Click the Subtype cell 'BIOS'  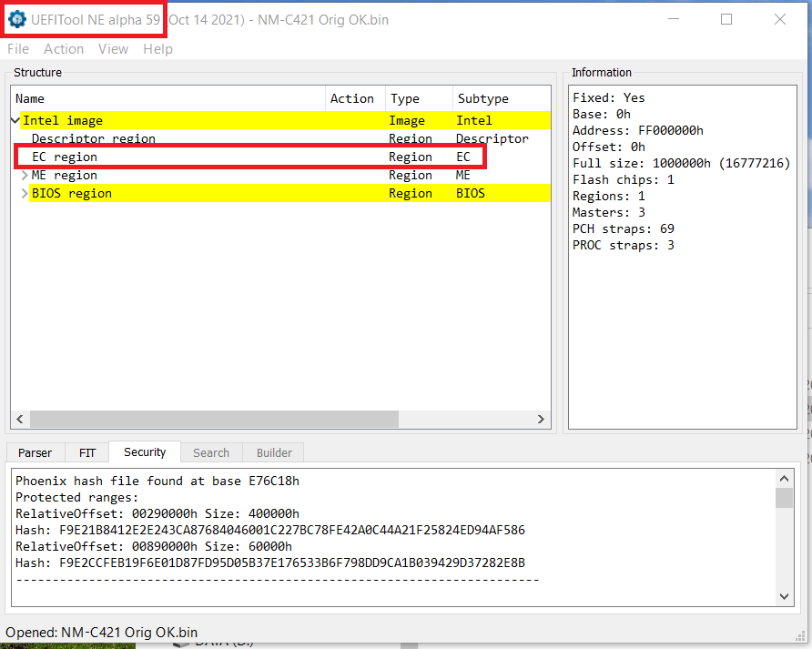pos(471,193)
